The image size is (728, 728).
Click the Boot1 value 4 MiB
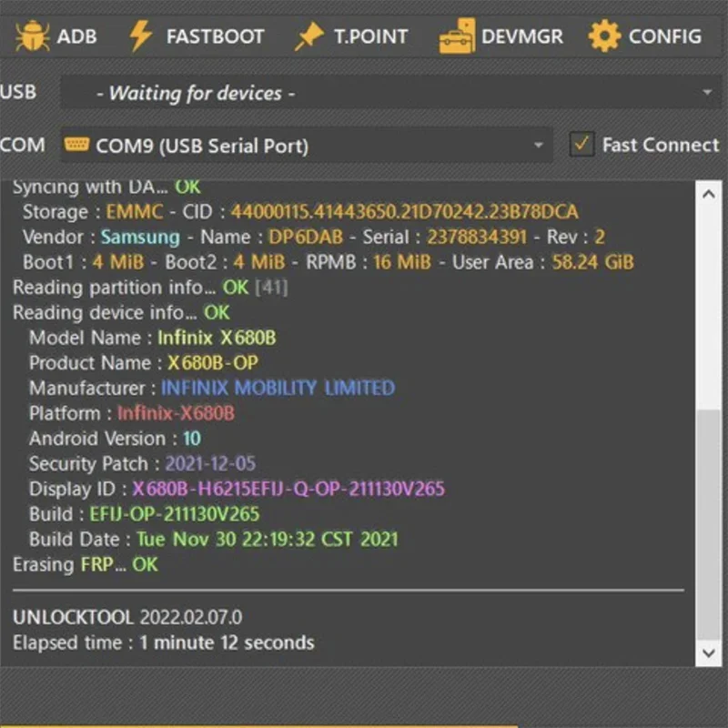click(x=118, y=262)
